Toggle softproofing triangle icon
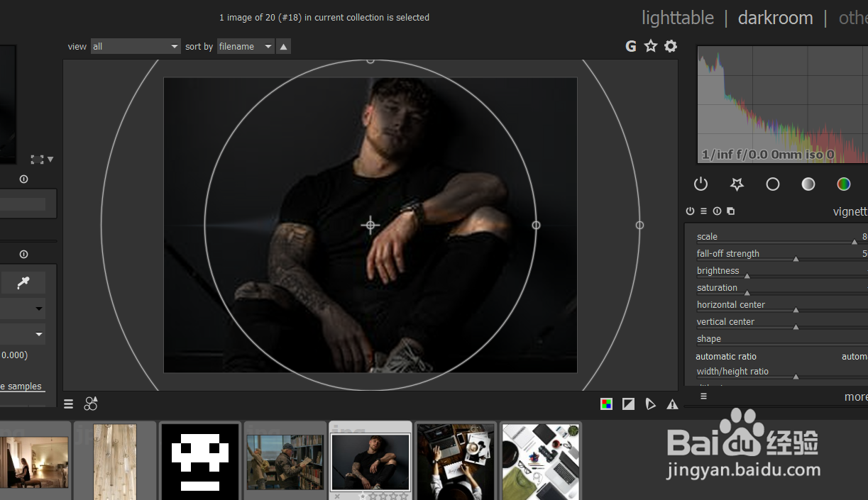The height and width of the screenshot is (500, 868). 650,404
